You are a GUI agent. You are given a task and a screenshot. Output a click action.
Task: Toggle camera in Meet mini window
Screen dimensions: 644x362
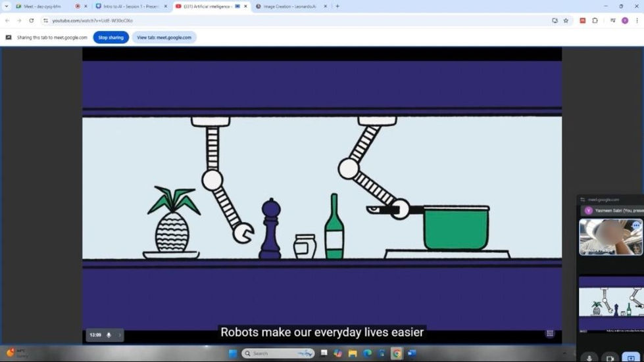tap(610, 358)
